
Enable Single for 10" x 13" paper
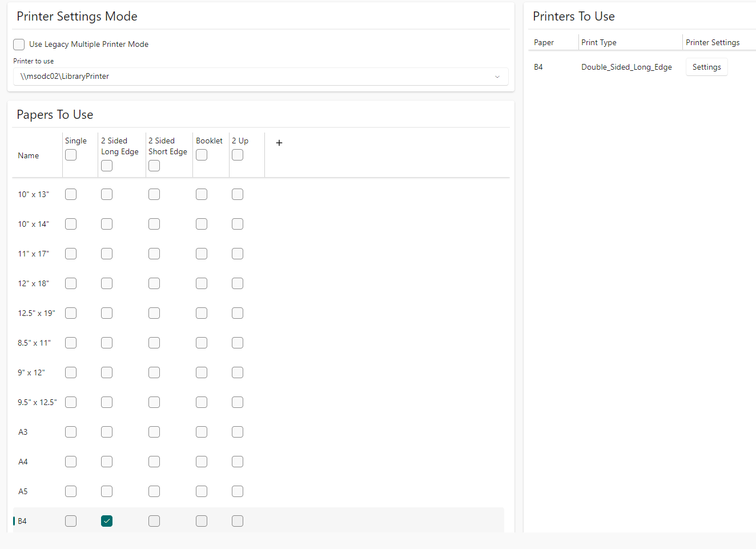coord(71,194)
